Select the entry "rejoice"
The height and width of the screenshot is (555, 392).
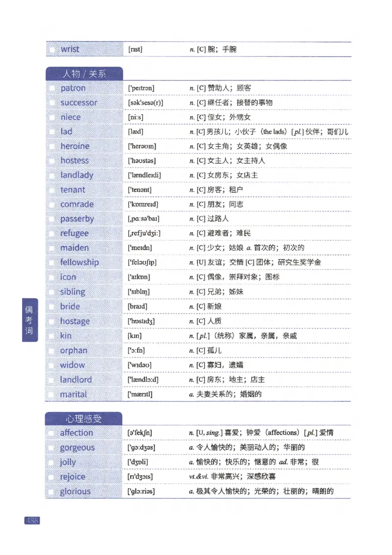click(72, 477)
